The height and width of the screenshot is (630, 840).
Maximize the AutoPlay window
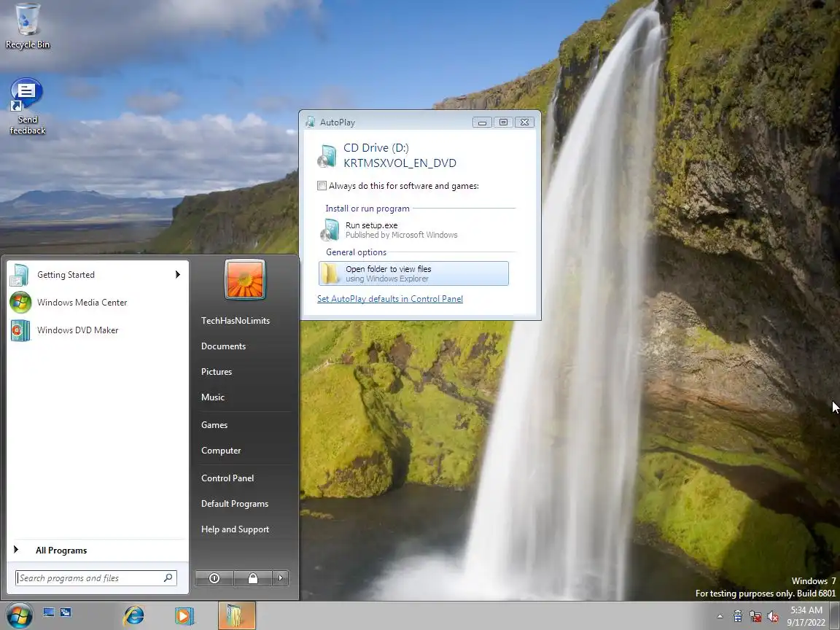click(503, 122)
